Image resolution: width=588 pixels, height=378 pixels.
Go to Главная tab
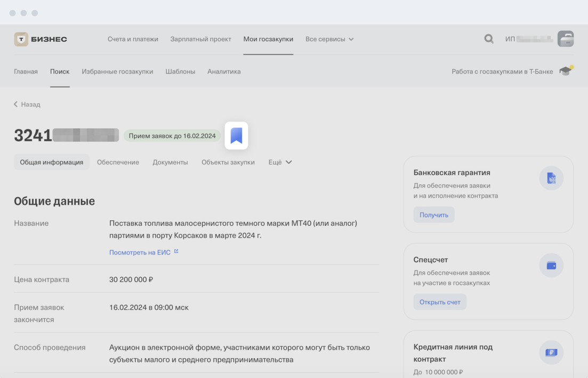pyautogui.click(x=26, y=71)
